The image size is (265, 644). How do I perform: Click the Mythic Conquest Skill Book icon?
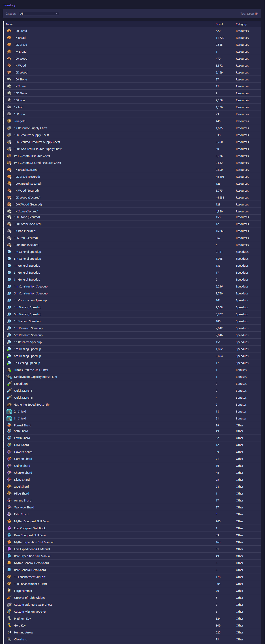pos(9,521)
